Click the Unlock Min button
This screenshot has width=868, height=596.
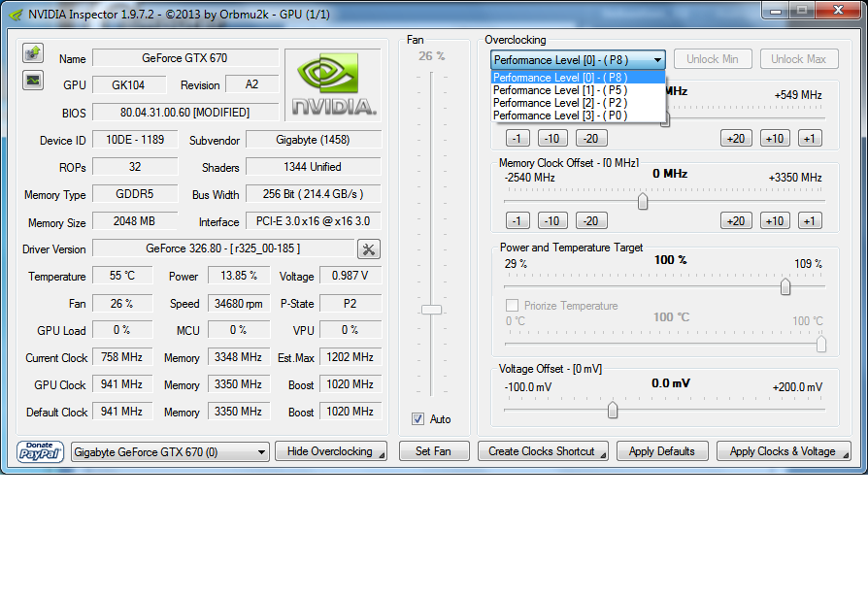pyautogui.click(x=713, y=59)
